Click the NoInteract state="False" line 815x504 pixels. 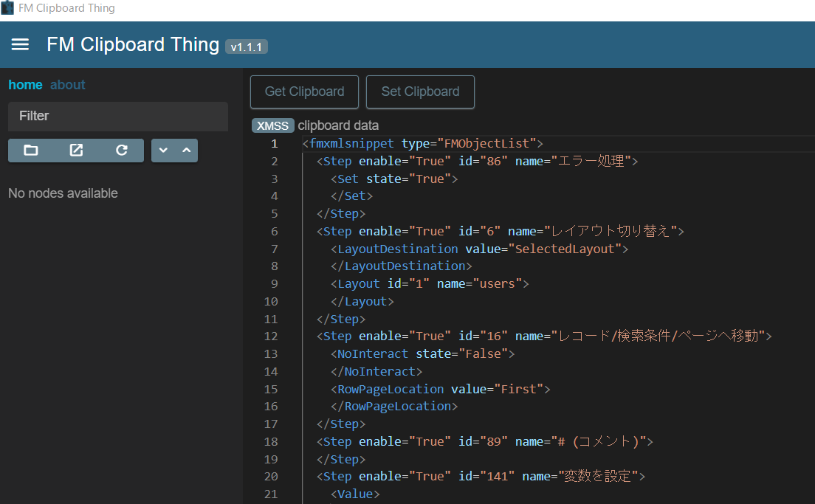click(422, 354)
